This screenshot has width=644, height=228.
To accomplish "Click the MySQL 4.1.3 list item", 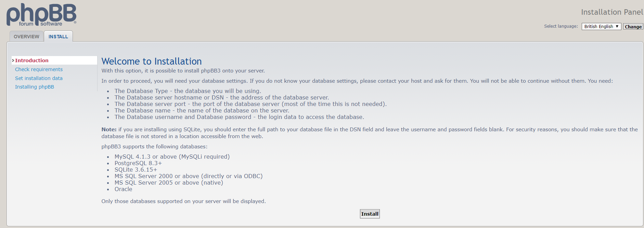I will point(172,157).
